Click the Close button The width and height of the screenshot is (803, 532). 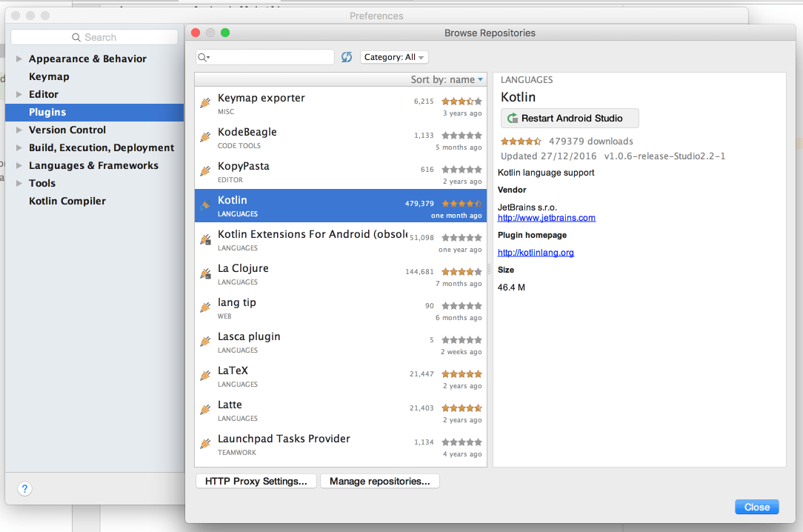(757, 507)
